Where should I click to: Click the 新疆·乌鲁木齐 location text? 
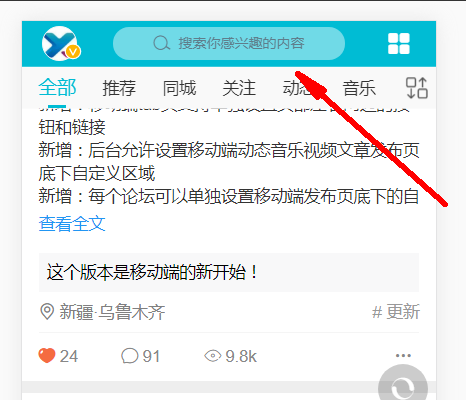tap(112, 312)
